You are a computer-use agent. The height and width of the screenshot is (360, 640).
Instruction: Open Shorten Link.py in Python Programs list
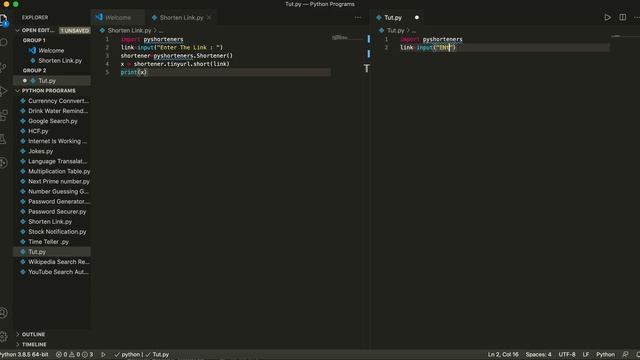point(52,222)
